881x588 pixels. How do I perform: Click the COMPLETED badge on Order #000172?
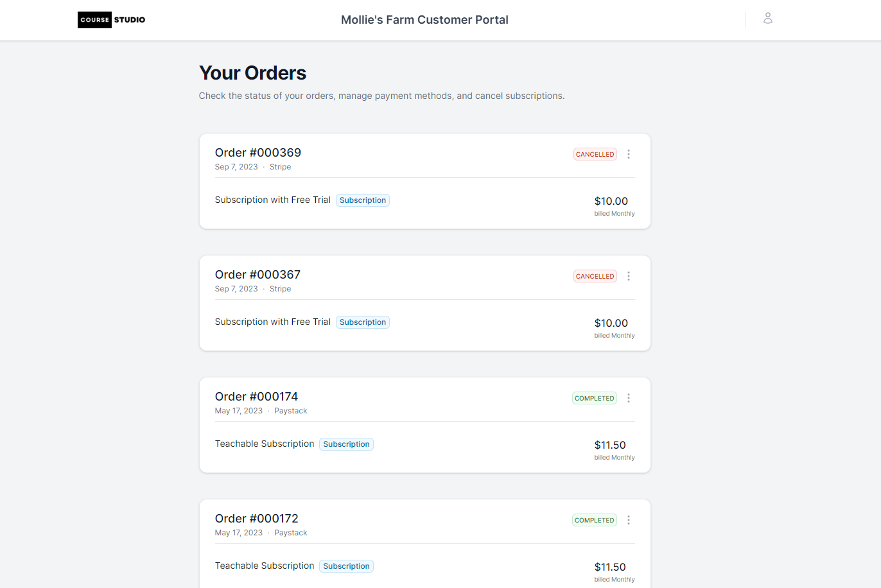coord(594,520)
